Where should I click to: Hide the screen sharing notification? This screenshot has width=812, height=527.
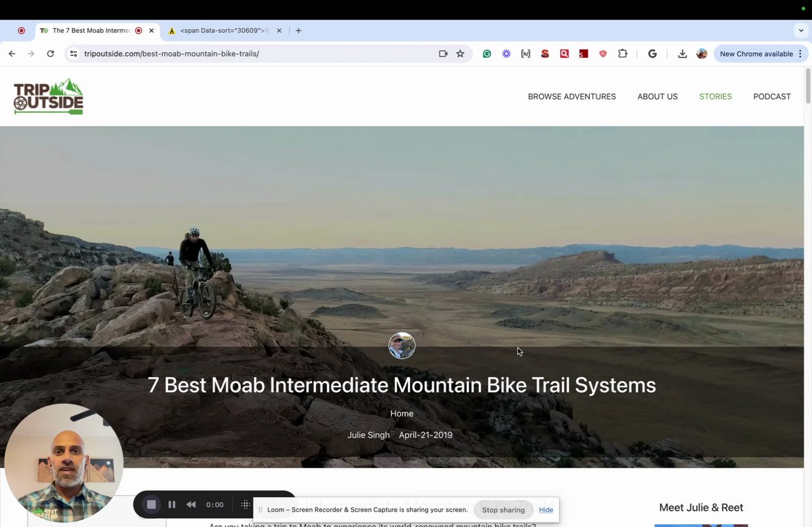pyautogui.click(x=546, y=510)
